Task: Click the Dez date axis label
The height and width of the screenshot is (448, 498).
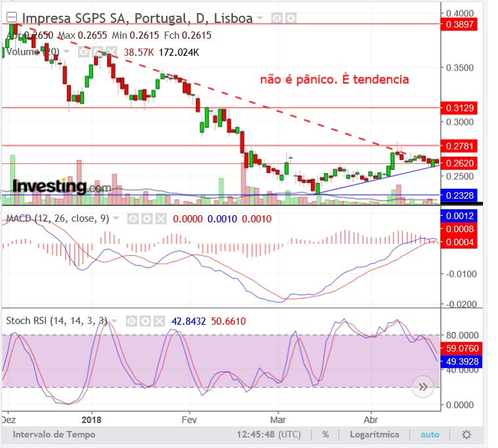Action: point(9,420)
